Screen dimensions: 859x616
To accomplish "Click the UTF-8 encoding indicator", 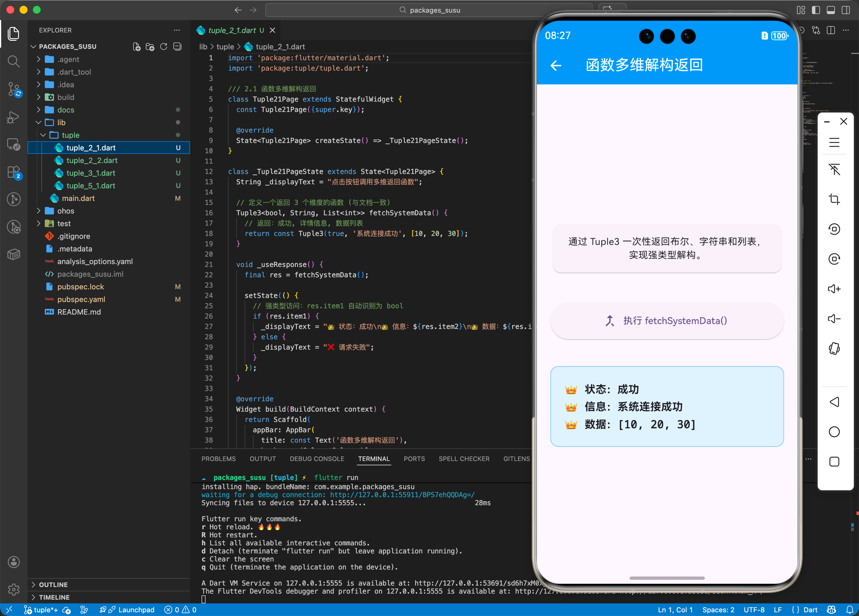I will click(x=754, y=610).
